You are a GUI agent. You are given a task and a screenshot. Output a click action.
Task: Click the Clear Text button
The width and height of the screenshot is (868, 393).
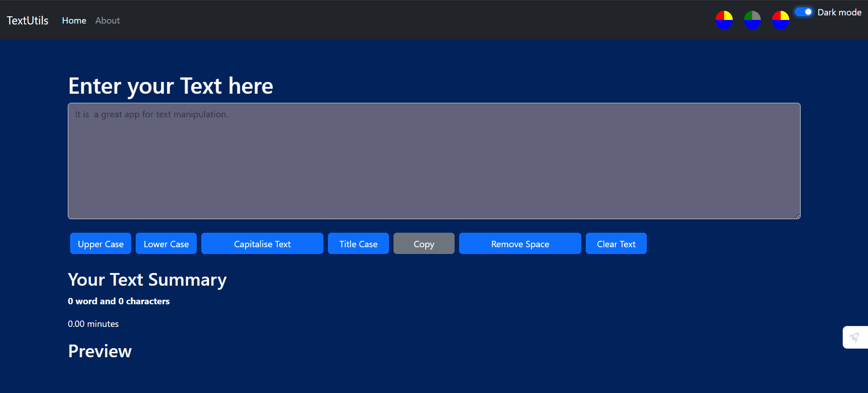pyautogui.click(x=616, y=244)
